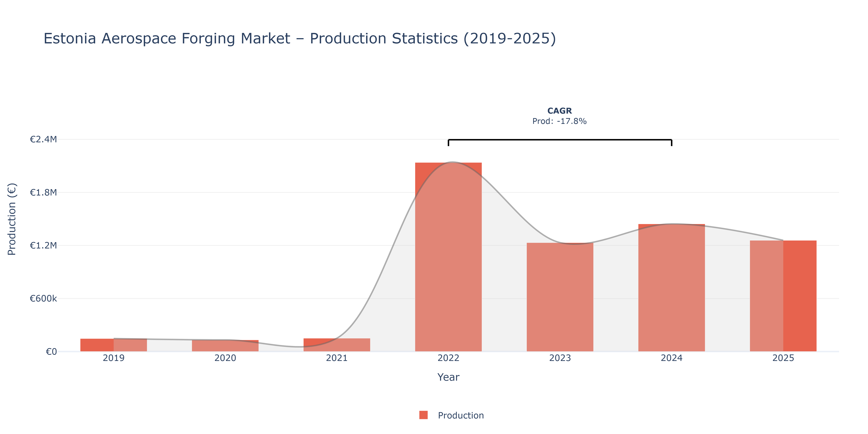Select the 2023 production bar

coord(560,297)
